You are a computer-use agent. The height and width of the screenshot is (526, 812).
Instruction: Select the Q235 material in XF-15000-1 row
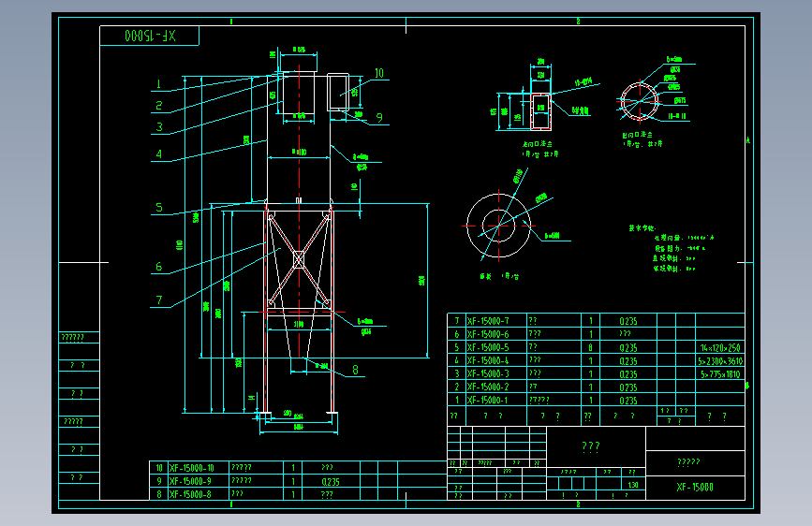tap(628, 401)
